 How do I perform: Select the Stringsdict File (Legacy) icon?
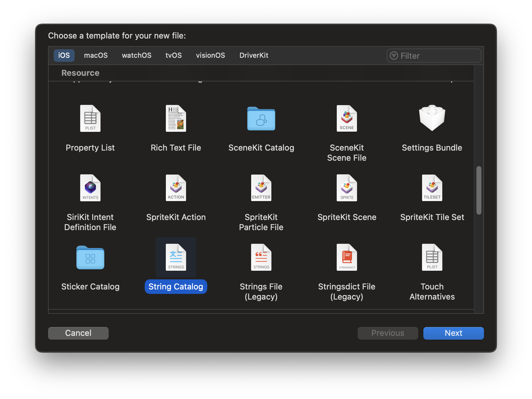[x=347, y=257]
